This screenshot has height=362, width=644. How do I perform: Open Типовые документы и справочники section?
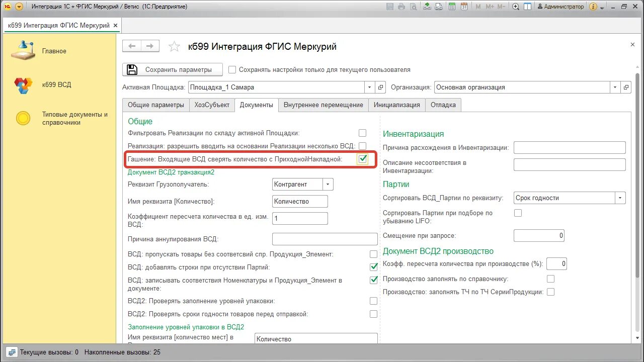(74, 119)
